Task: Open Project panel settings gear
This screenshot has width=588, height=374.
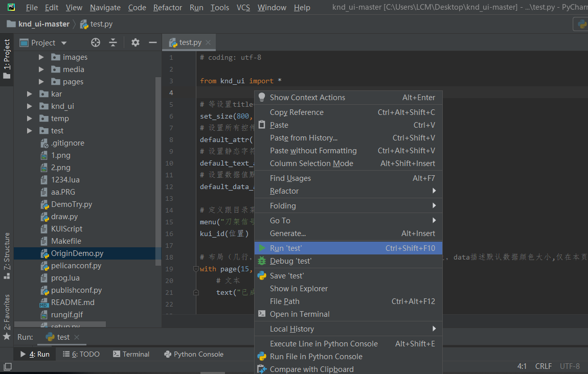Action: [x=135, y=42]
